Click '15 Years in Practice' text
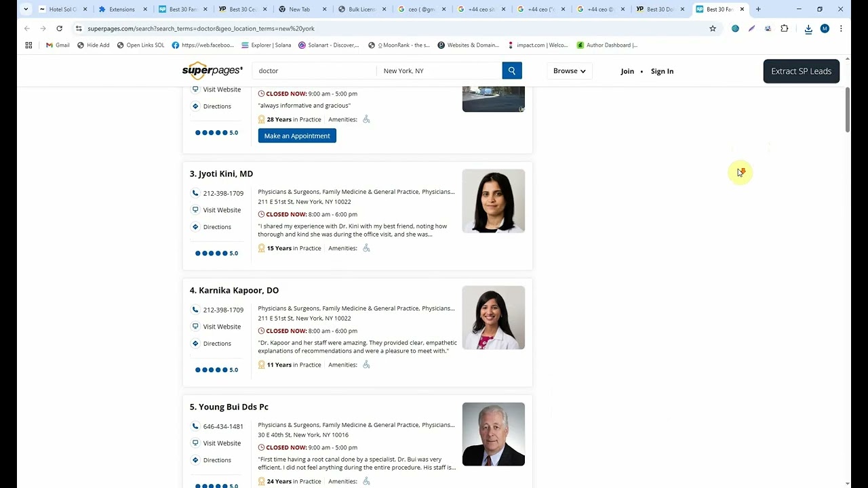Viewport: 868px width, 488px height. pyautogui.click(x=294, y=248)
